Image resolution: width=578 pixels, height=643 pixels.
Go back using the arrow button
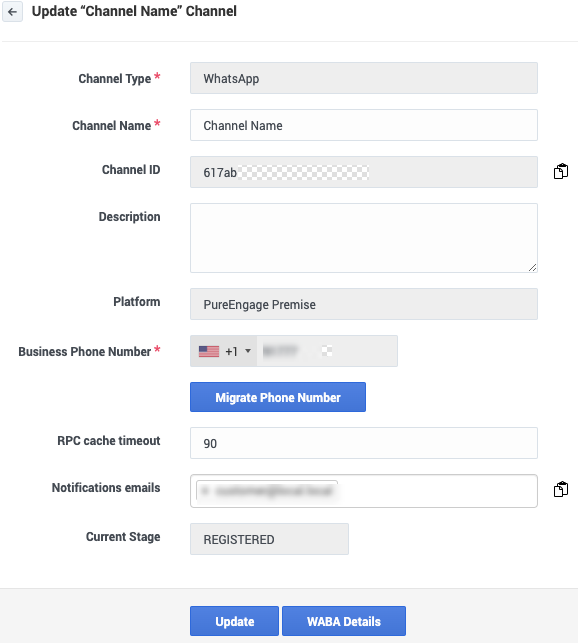(x=12, y=11)
